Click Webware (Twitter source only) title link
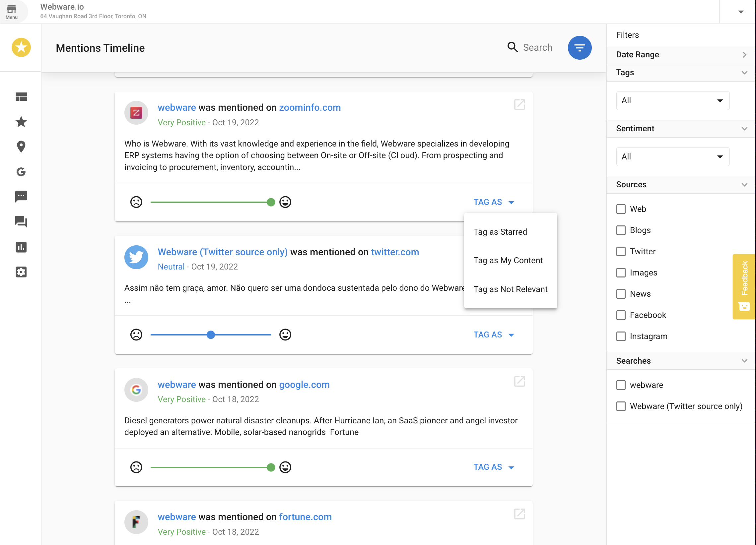The image size is (756, 545). pos(222,252)
